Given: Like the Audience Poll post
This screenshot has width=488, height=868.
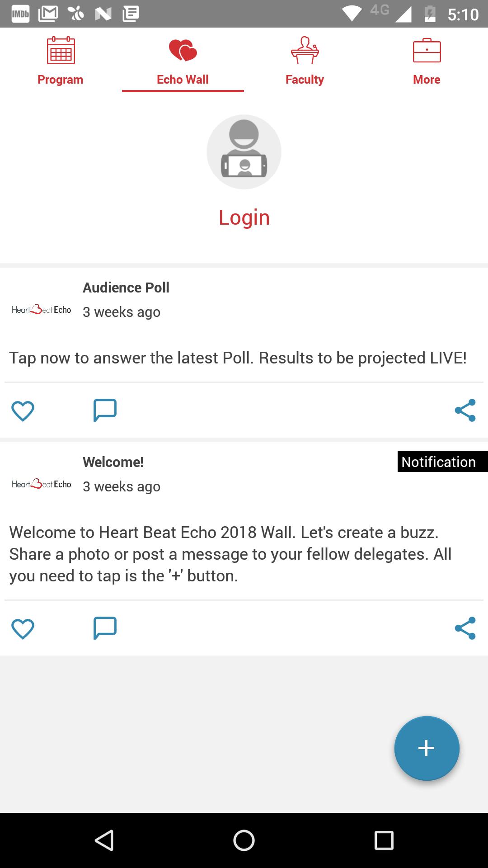Looking at the screenshot, I should click(x=23, y=410).
